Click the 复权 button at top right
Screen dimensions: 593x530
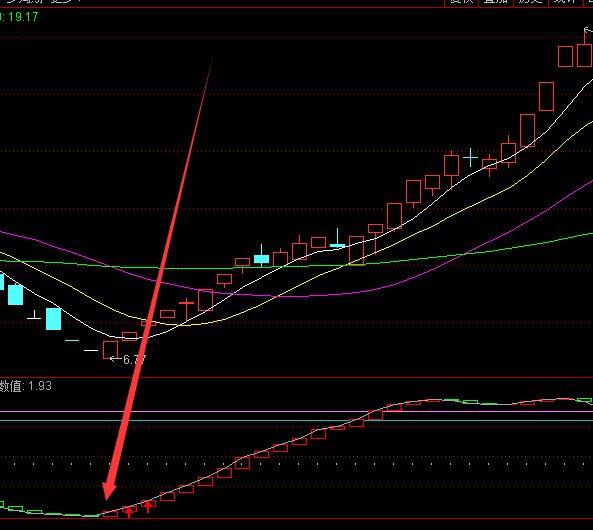point(461,2)
